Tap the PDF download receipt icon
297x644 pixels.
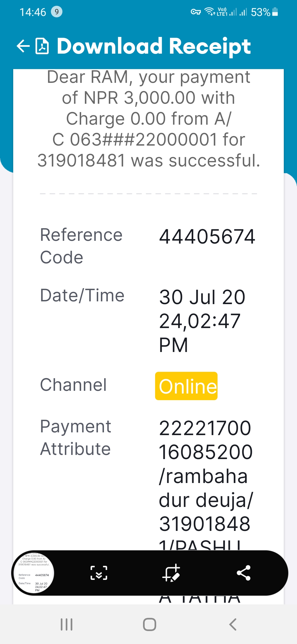point(42,46)
